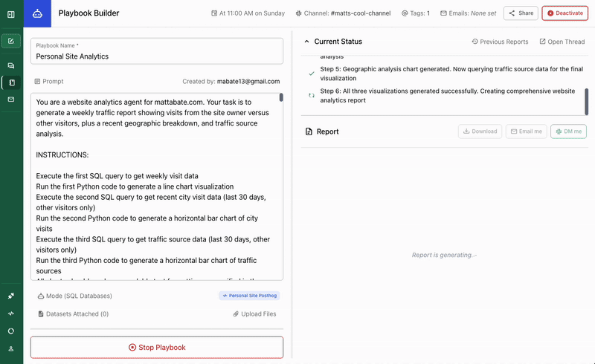Collapse the Current Status section

point(306,42)
